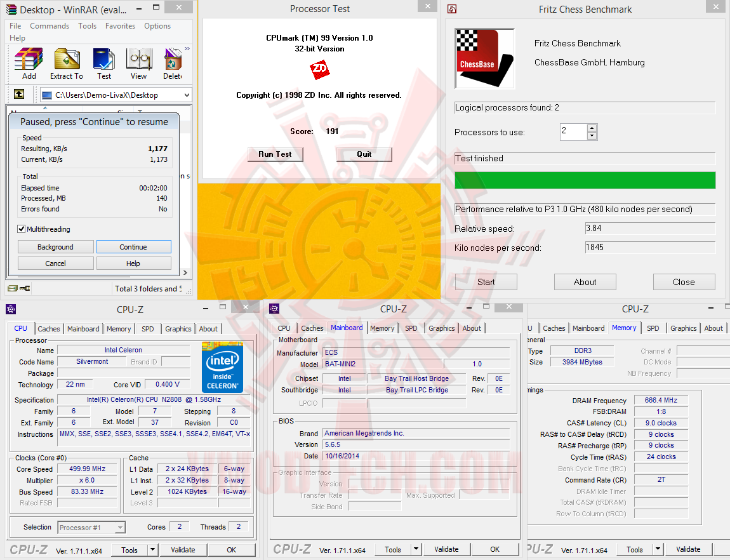Image resolution: width=730 pixels, height=560 pixels.
Task: Open the Help menu in WinRAR
Action: point(17,38)
